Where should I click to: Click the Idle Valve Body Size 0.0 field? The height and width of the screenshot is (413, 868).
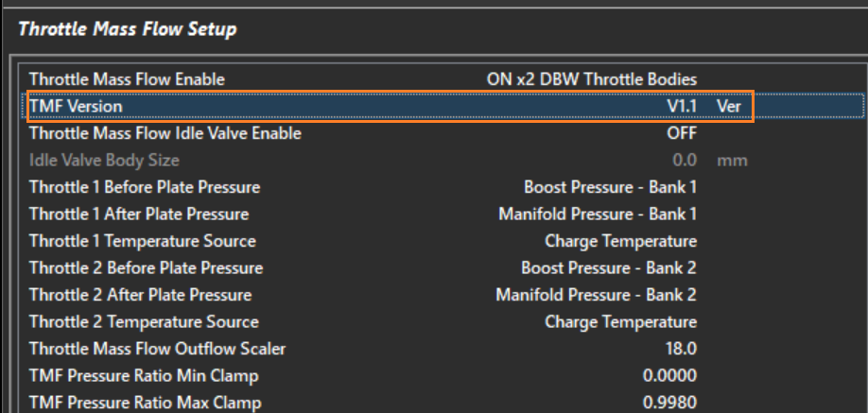(685, 161)
